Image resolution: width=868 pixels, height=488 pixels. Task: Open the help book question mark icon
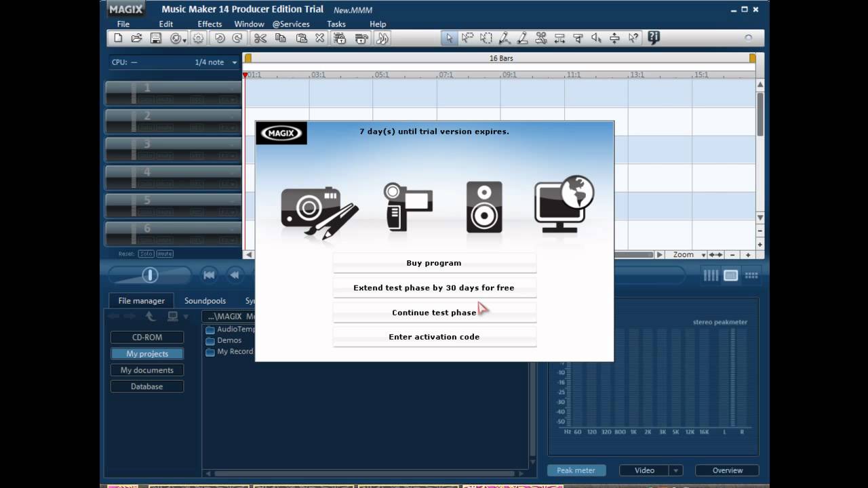pyautogui.click(x=654, y=38)
